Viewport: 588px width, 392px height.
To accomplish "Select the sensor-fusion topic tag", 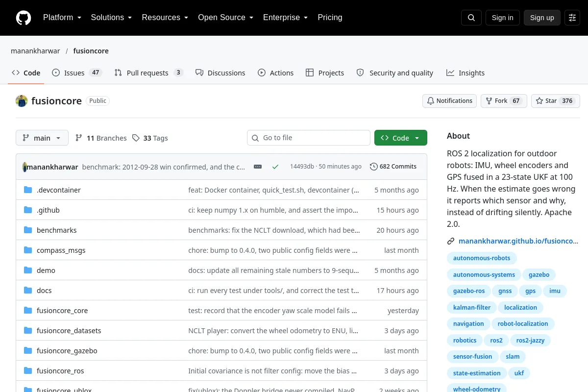I will pyautogui.click(x=473, y=357).
